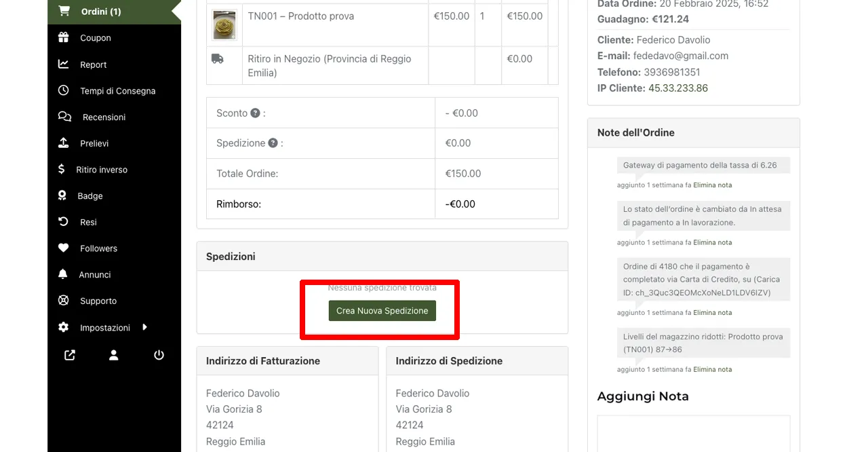Delete the credit card payment note
868x452 pixels.
pos(713,312)
